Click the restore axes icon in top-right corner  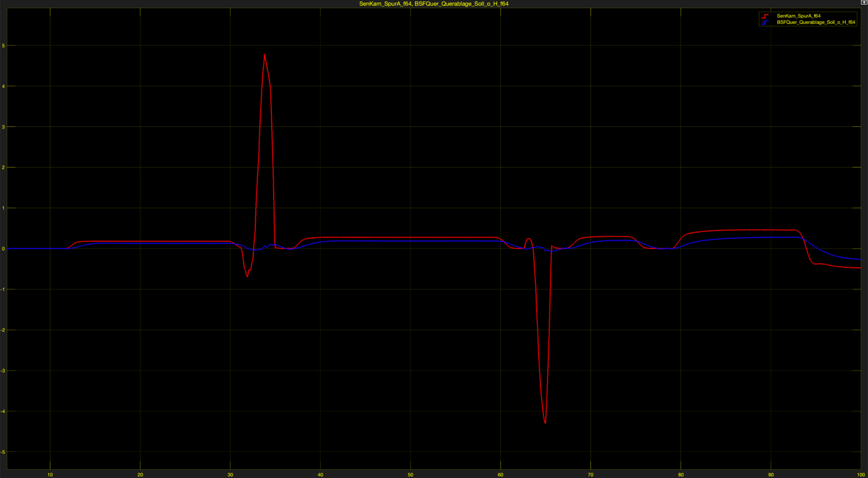coord(864,3)
